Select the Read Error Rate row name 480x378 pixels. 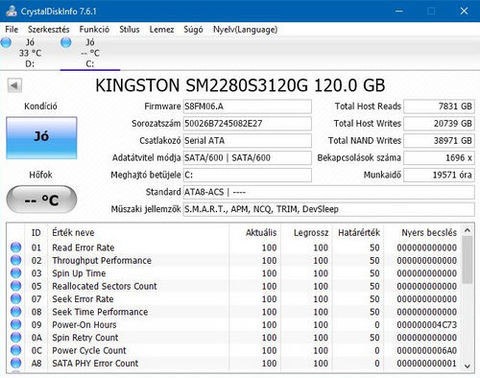click(x=83, y=248)
